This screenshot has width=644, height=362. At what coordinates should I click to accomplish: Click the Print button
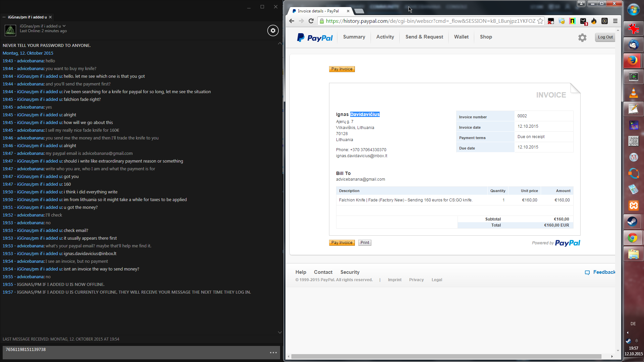pyautogui.click(x=365, y=243)
